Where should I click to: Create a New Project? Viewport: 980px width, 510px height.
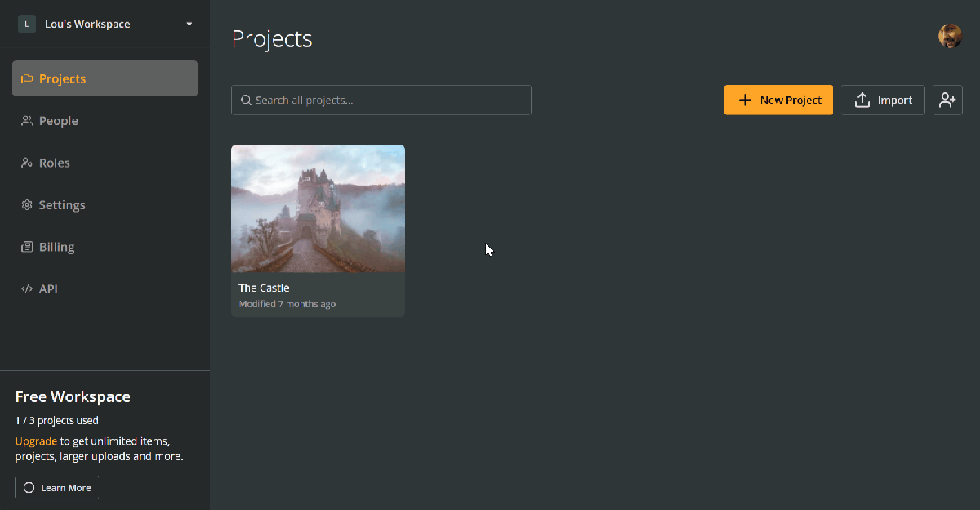tap(778, 101)
